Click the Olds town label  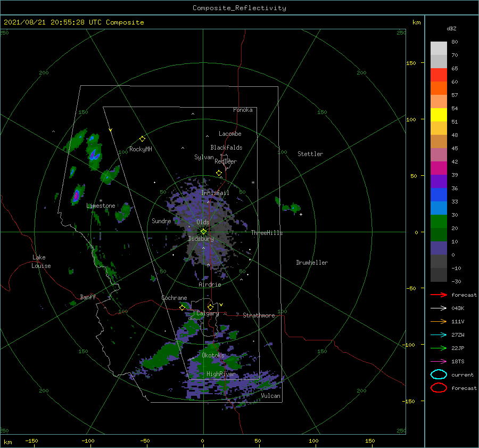point(203,222)
